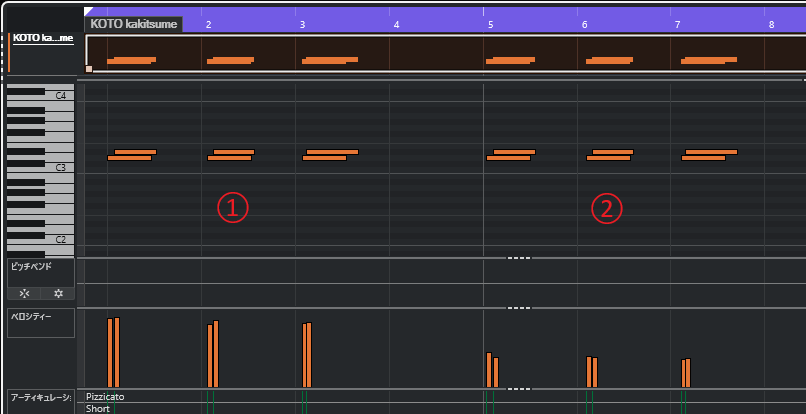Click bar 6 in the ruler

pos(584,24)
